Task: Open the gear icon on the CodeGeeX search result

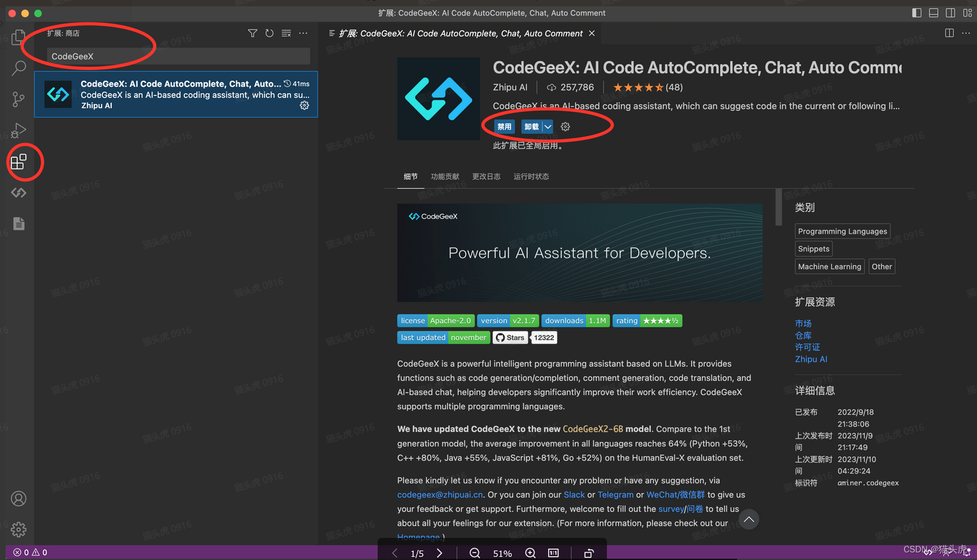Action: pos(304,105)
